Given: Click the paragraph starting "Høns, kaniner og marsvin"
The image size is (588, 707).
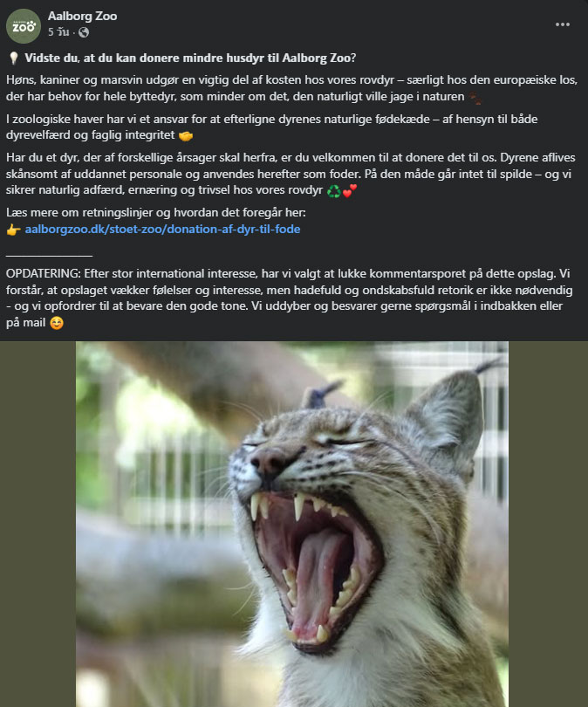Looking at the screenshot, I should 291,88.
